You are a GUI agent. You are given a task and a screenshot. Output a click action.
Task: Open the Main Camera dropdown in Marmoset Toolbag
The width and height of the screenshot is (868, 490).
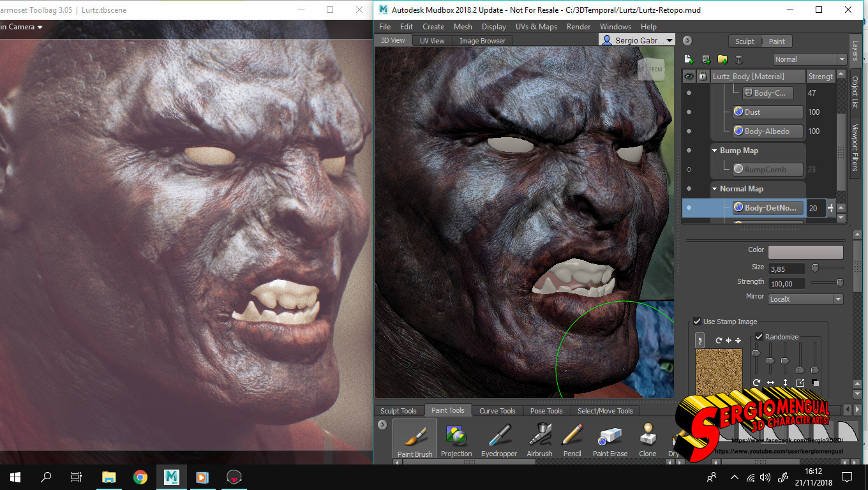pos(22,27)
